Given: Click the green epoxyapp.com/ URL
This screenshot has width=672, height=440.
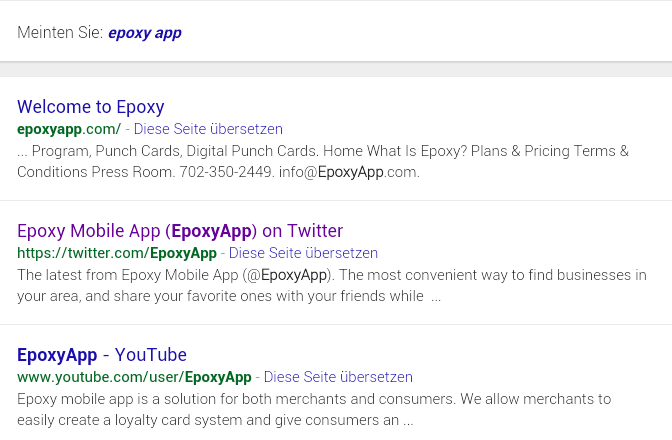Looking at the screenshot, I should (x=69, y=129).
